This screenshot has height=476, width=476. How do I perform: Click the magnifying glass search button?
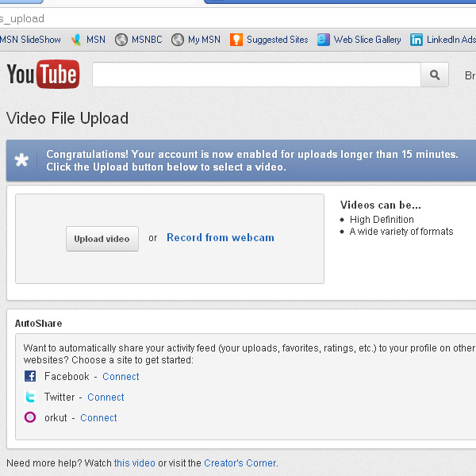point(435,75)
